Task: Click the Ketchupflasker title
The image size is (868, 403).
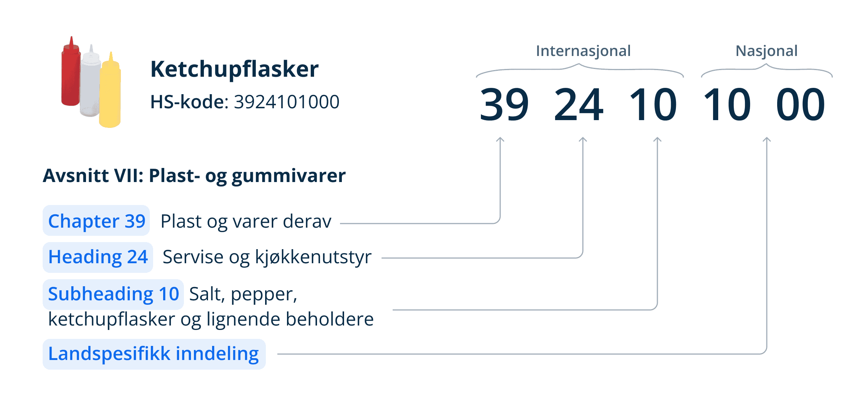Action: coord(234,69)
